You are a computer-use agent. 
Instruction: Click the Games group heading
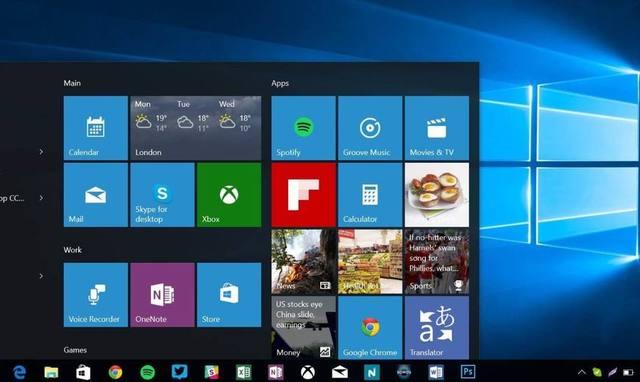75,350
